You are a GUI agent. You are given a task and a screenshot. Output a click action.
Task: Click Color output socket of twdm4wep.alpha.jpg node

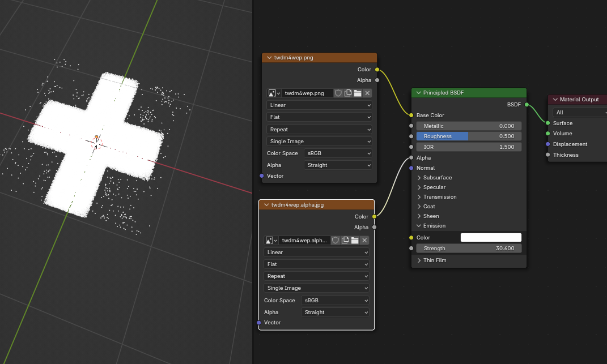click(x=374, y=217)
